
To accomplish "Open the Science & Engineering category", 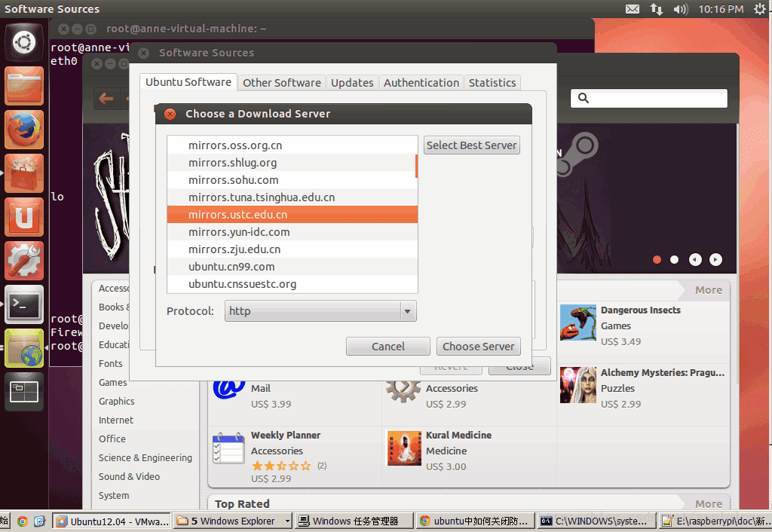I will tap(146, 457).
